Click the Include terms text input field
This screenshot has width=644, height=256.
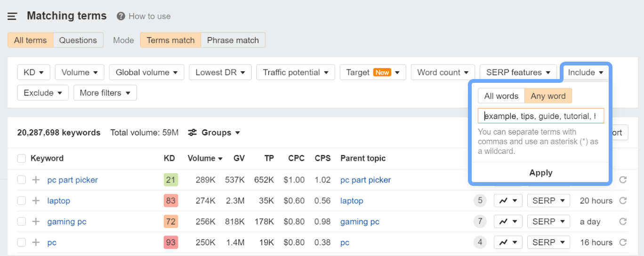(x=540, y=116)
